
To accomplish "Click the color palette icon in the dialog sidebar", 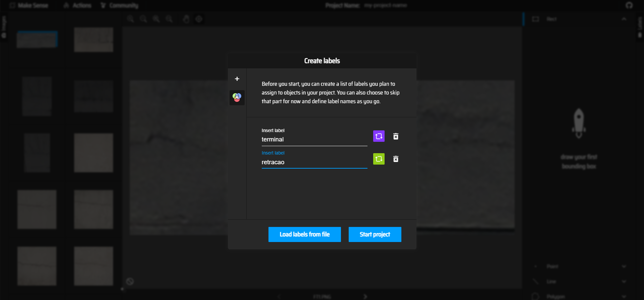I will pyautogui.click(x=237, y=98).
